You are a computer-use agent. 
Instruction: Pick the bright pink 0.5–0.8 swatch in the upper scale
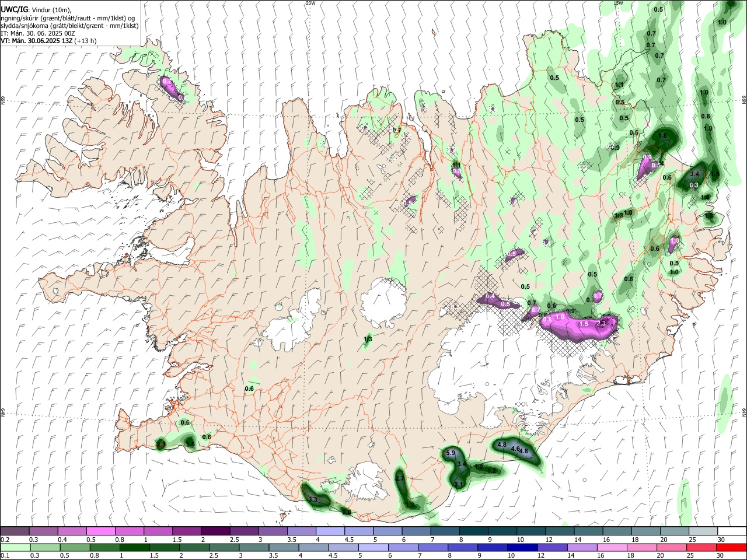[100, 531]
